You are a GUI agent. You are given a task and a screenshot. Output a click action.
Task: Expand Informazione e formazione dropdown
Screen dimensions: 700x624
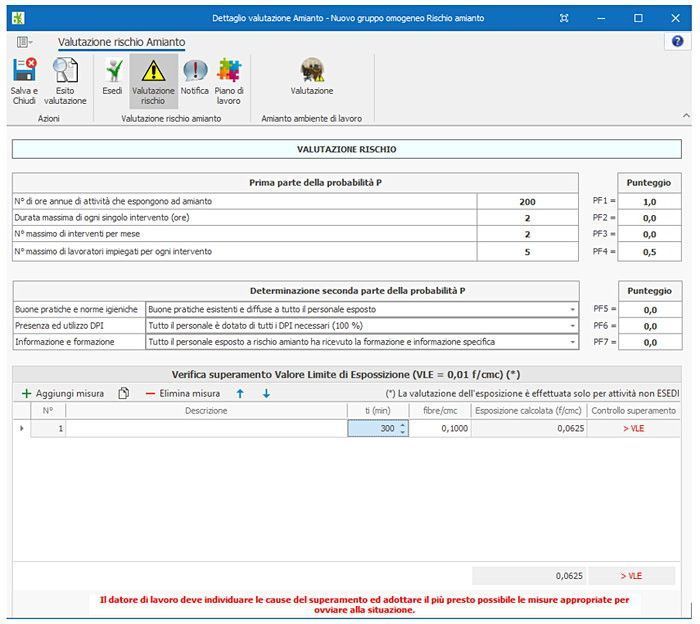click(x=573, y=342)
